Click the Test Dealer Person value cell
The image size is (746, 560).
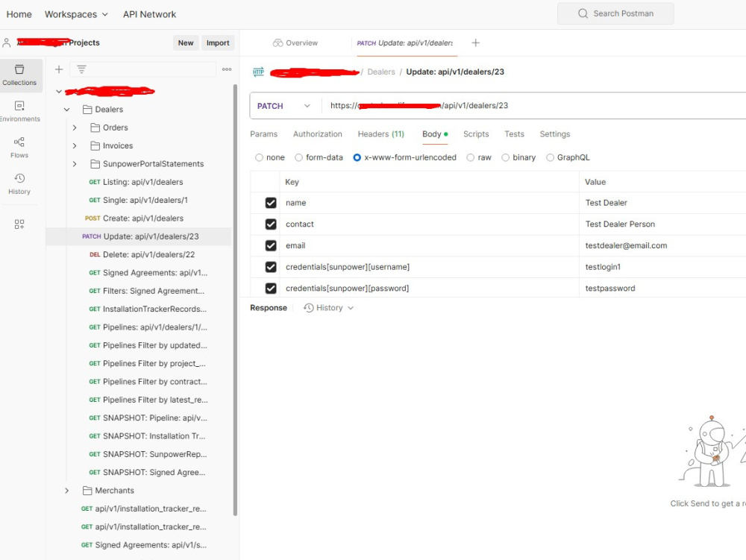pos(662,224)
